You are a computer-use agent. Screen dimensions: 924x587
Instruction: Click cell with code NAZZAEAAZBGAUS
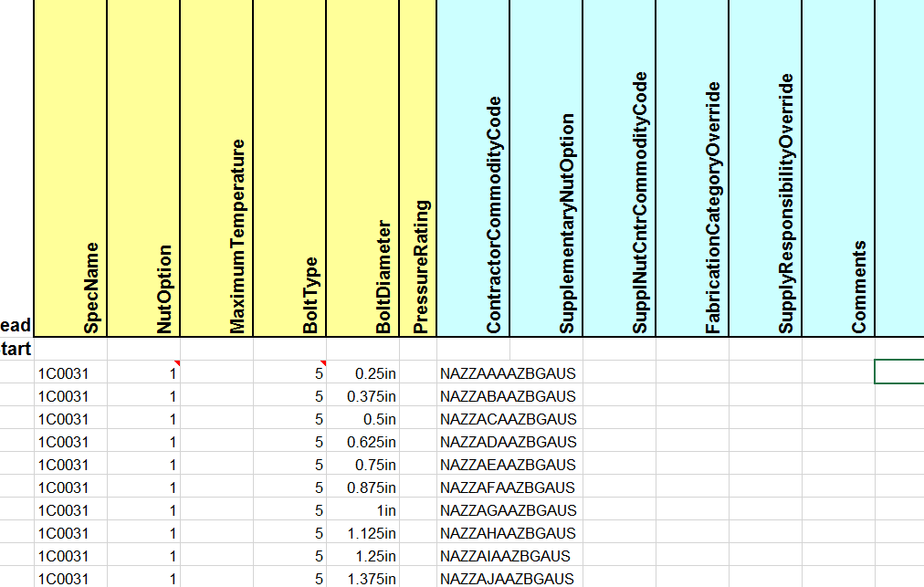509,465
